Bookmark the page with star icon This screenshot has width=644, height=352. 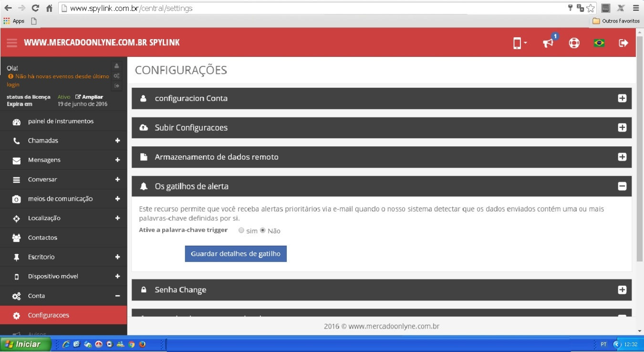pos(591,8)
